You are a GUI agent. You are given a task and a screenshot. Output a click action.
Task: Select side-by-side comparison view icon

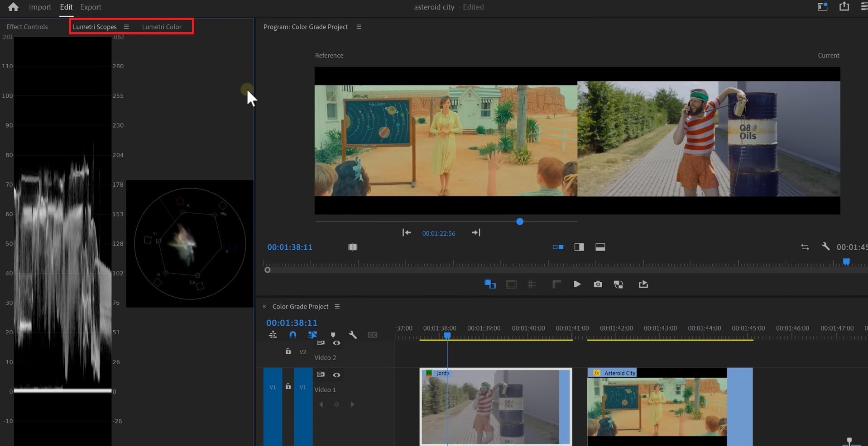click(558, 247)
